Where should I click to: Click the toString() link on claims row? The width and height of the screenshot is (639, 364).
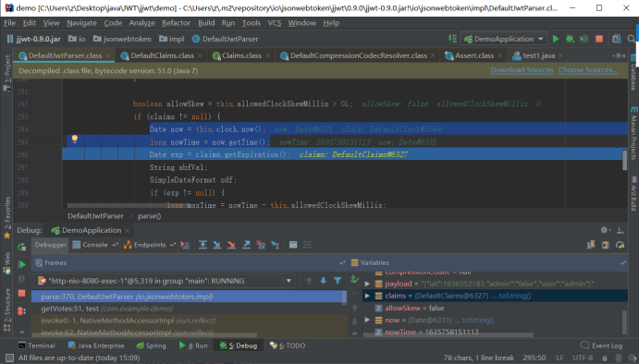coord(514,296)
